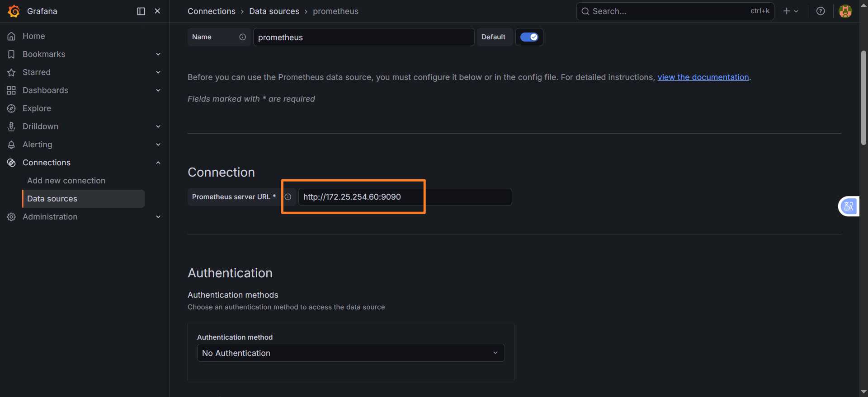
Task: Open the user profile avatar
Action: [845, 11]
